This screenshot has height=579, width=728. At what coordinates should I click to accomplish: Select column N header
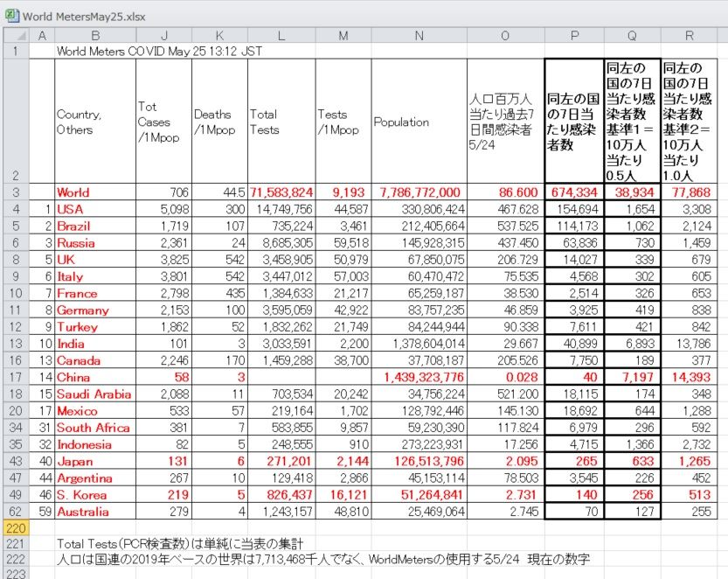coord(419,35)
